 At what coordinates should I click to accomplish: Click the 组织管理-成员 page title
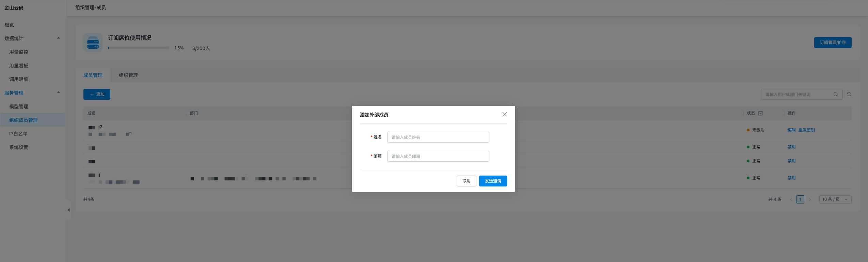point(91,7)
